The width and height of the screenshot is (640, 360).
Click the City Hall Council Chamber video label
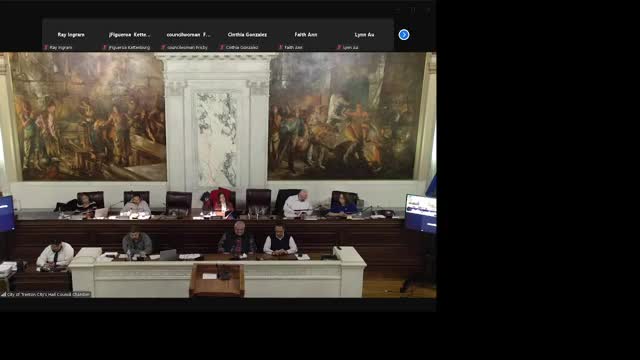pyautogui.click(x=49, y=294)
